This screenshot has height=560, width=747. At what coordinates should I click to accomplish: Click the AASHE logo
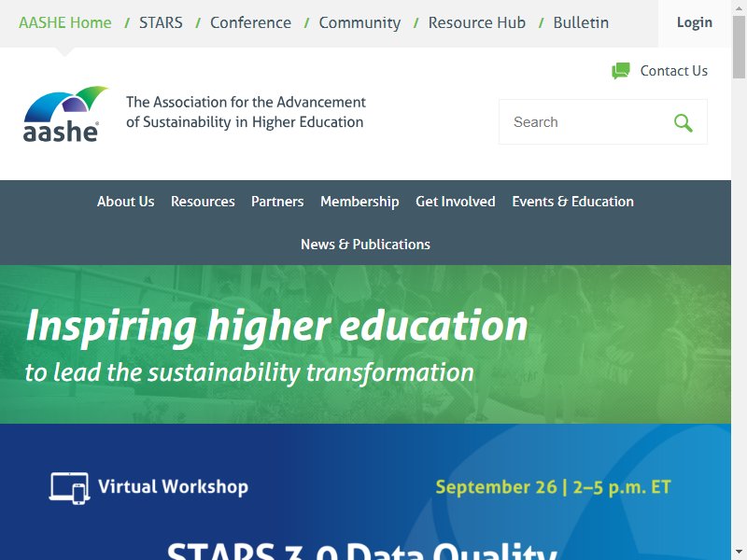65,114
